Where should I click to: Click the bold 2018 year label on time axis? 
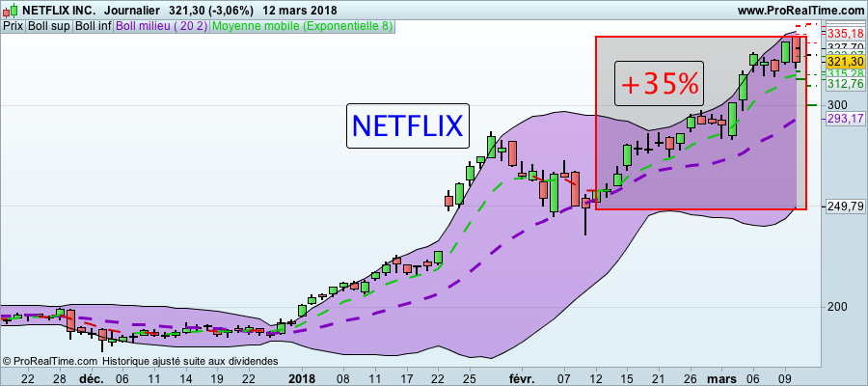(x=302, y=379)
